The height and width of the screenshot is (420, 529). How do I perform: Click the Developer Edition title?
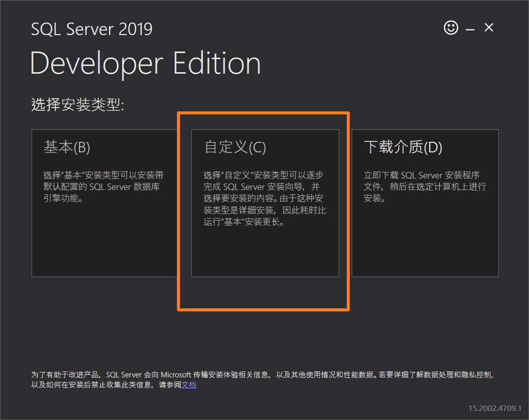click(x=145, y=64)
